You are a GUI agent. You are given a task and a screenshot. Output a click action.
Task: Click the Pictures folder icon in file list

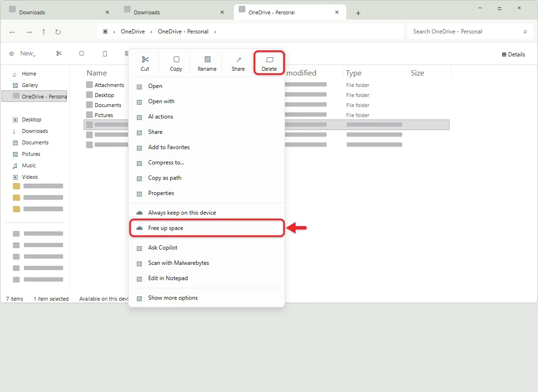pos(89,115)
